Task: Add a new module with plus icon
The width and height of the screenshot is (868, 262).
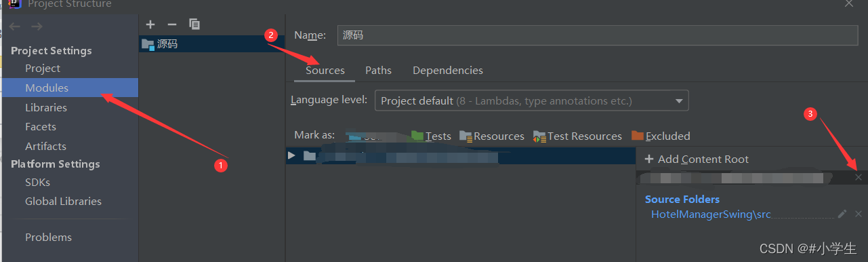Action: [x=150, y=24]
